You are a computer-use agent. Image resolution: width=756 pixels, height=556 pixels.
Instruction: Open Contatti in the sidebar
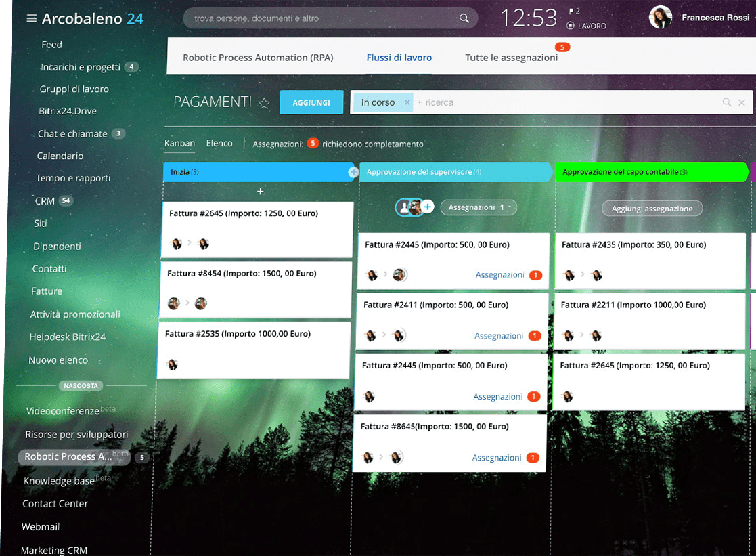pos(49,269)
